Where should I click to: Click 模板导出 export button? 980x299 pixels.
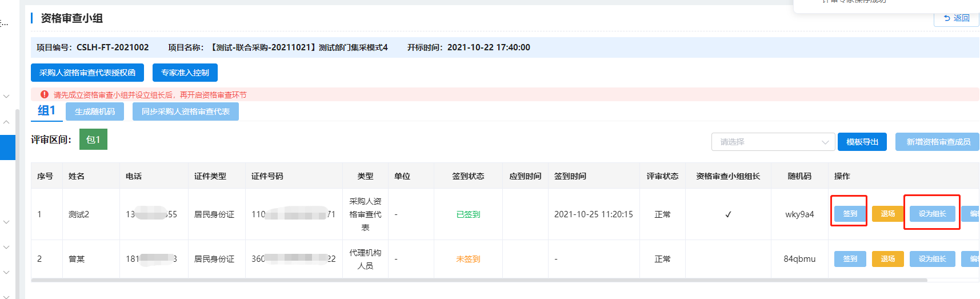(862, 142)
